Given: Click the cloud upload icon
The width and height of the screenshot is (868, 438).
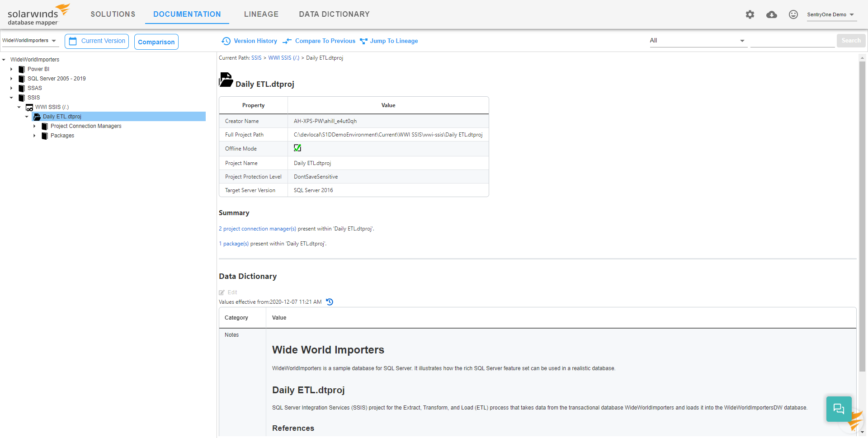Looking at the screenshot, I should 772,14.
